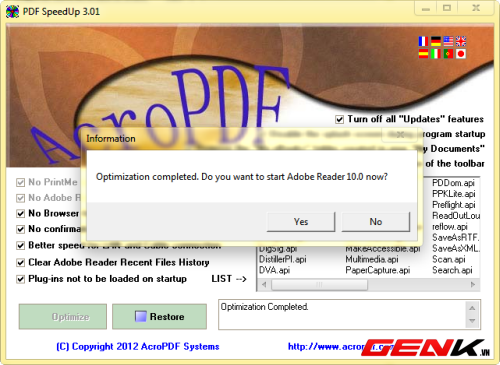This screenshot has height=365, width=500.
Task: Uncheck Clear Adobe Reader Recent Files History
Action: click(21, 262)
